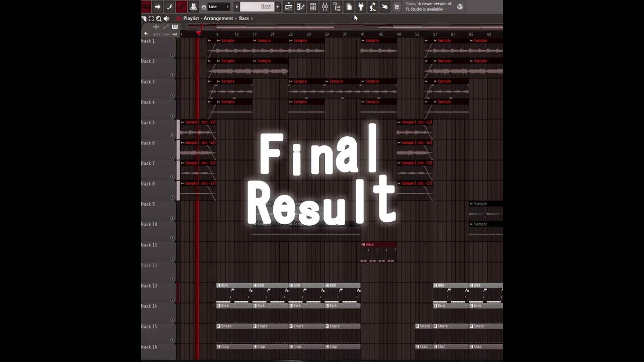Open the plugin picker plug icon
Image resolution: width=644 pixels, height=362 pixels.
pos(361,7)
